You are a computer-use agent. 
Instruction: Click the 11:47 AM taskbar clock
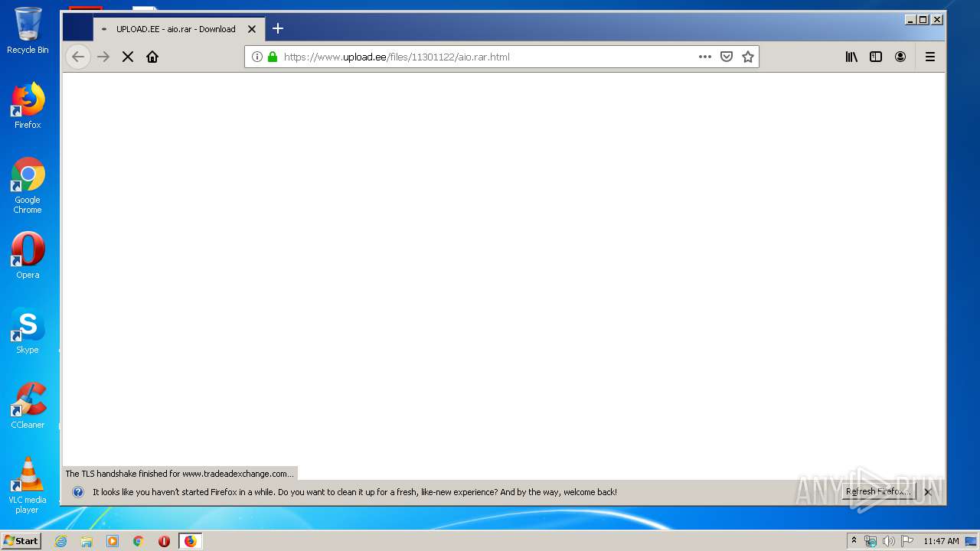tap(941, 541)
